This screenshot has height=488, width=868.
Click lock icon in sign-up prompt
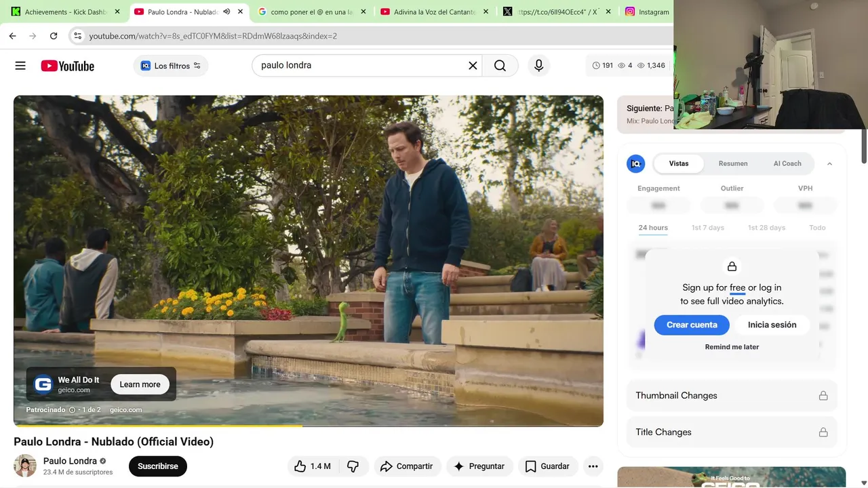(732, 266)
